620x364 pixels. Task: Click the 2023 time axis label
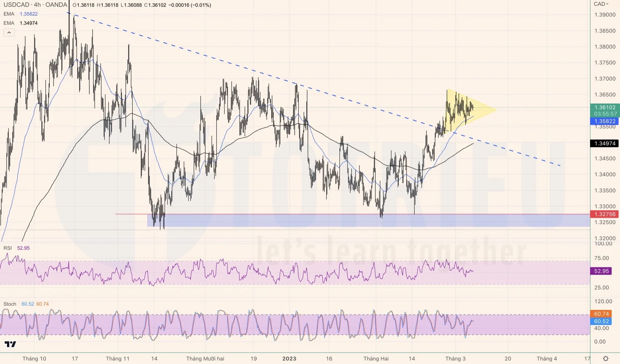[289, 359]
